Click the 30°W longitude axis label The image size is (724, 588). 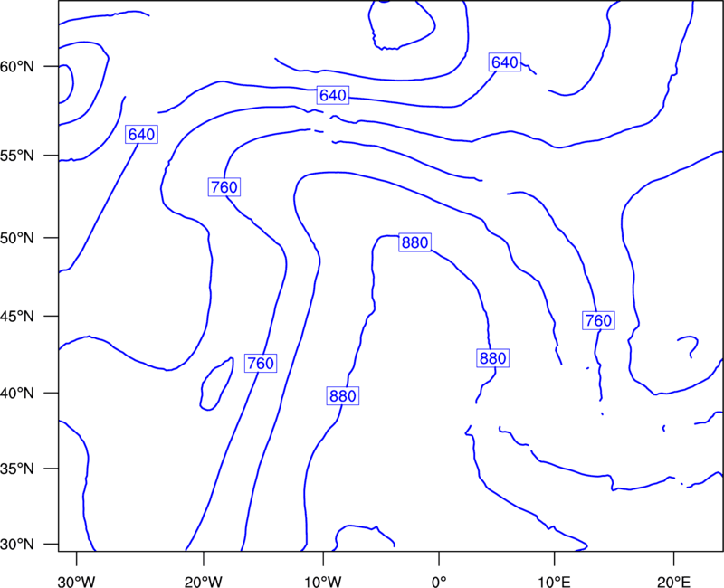[x=77, y=582]
